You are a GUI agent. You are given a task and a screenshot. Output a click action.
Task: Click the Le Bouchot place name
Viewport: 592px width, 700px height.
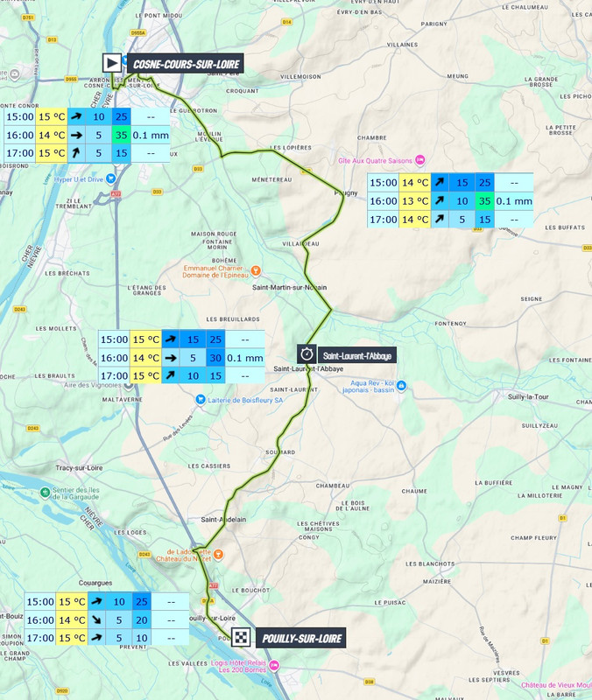(250, 590)
